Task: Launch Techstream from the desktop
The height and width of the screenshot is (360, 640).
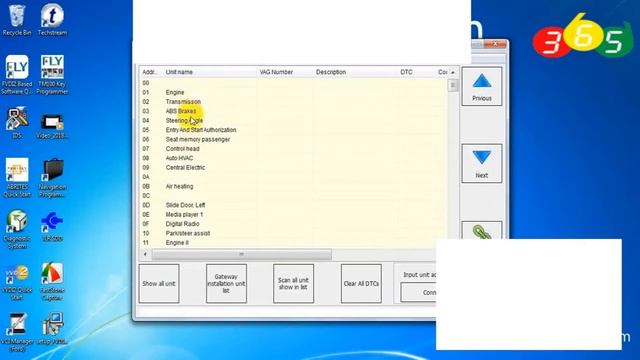Action: (x=52, y=20)
